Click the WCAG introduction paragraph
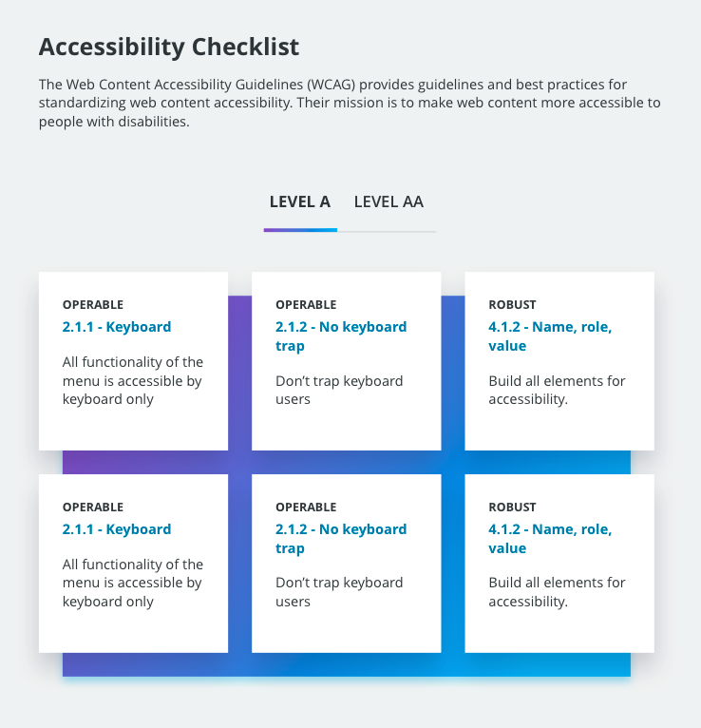The image size is (701, 728). [350, 103]
